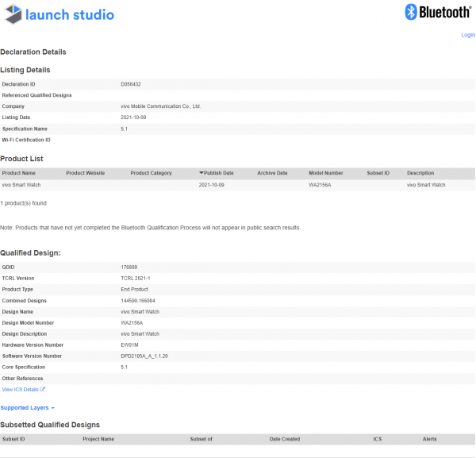Viewport: 476px width, 458px height.
Task: Select the WA2156A model number in product row
Action: pos(321,185)
